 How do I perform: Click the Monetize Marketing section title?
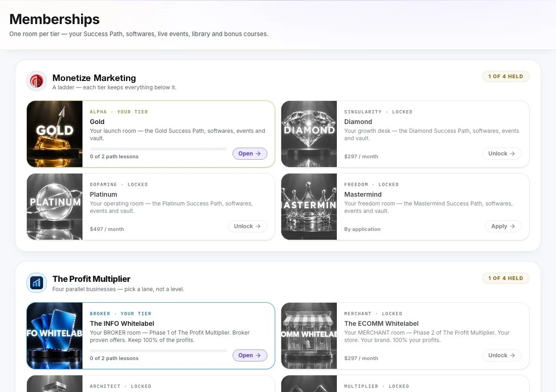coord(94,78)
